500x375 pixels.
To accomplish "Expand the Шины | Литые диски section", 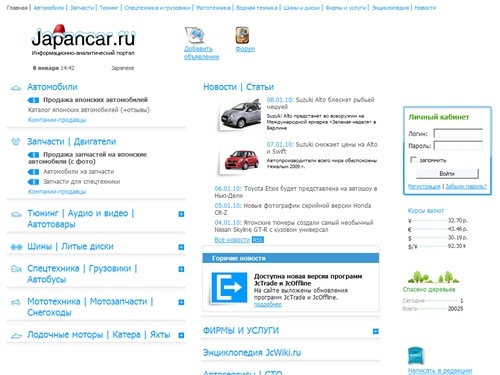I will 181,247.
